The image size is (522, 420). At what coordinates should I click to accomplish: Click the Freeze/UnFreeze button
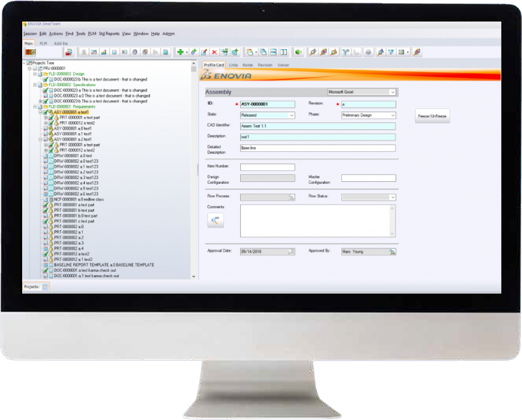[432, 116]
